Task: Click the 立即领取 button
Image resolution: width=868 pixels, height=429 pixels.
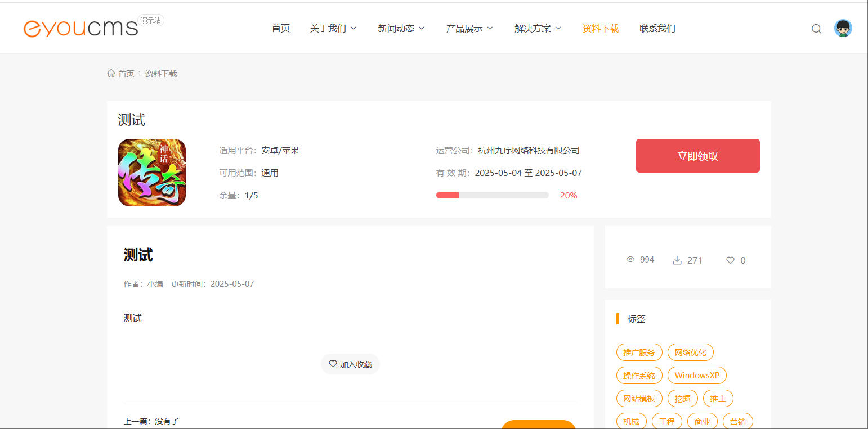Action: click(698, 156)
